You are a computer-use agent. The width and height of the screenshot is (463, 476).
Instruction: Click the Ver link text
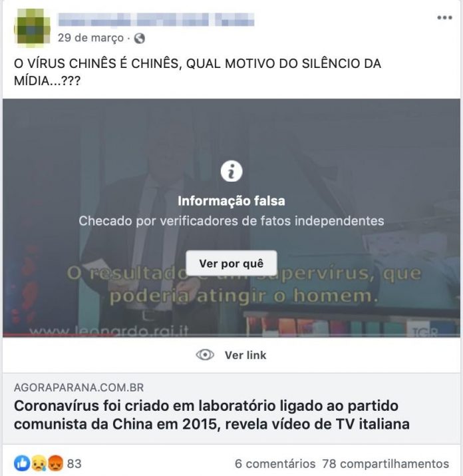point(245,355)
